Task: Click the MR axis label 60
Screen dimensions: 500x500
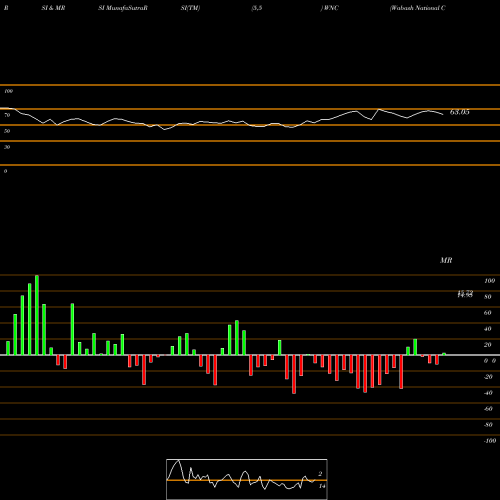Action: click(488, 313)
